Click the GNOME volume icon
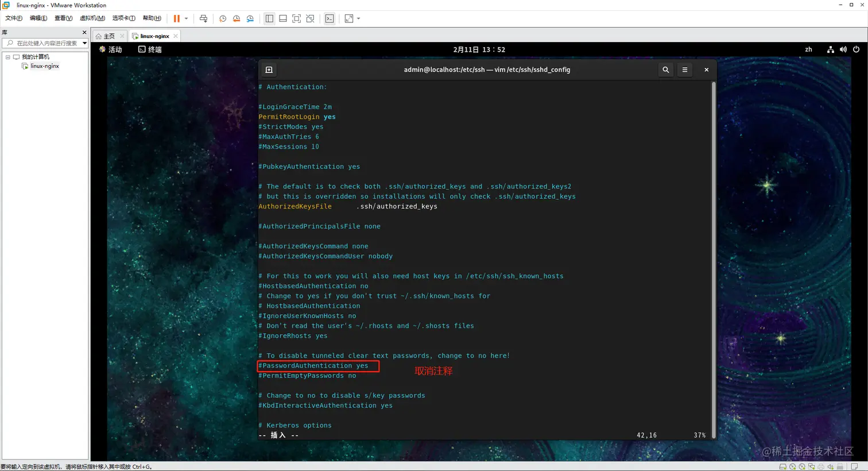Image resolution: width=868 pixels, height=471 pixels. point(843,49)
